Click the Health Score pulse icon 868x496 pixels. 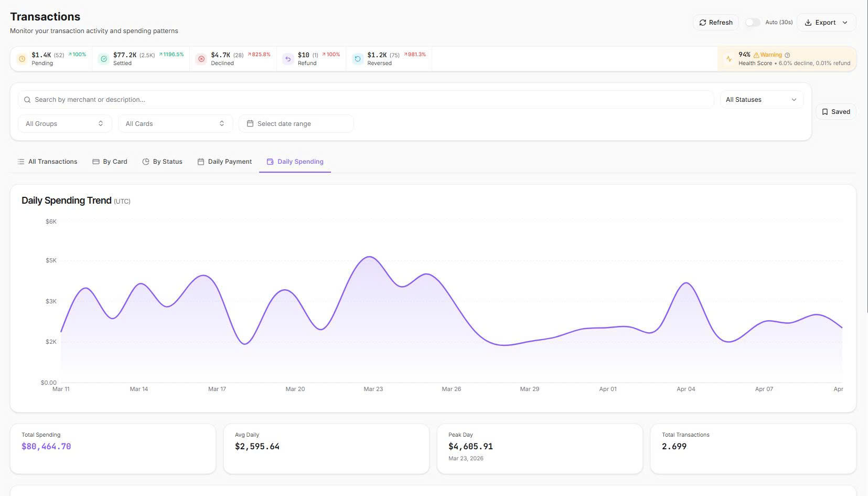click(729, 59)
